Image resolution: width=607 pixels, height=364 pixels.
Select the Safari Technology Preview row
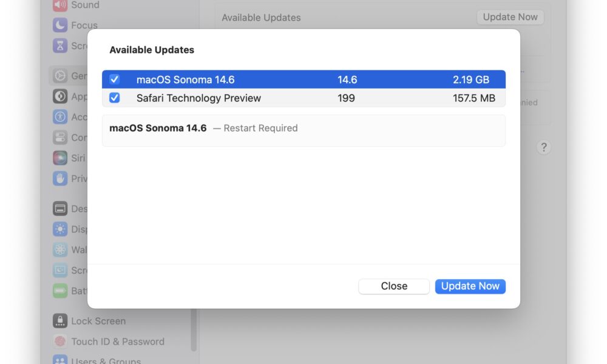pos(303,98)
